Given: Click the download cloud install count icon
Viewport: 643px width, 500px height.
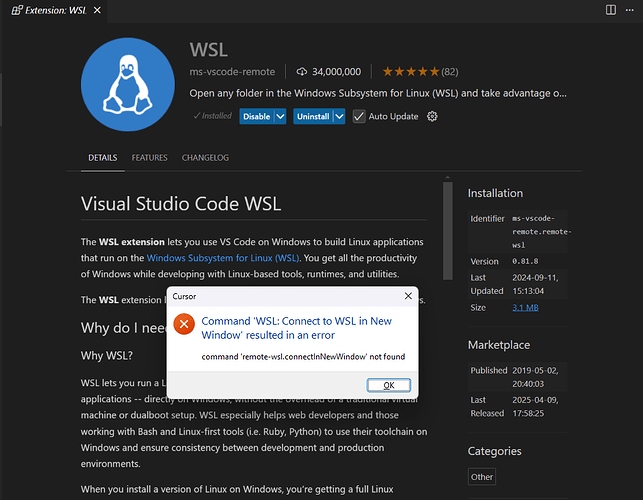Looking at the screenshot, I should [302, 72].
